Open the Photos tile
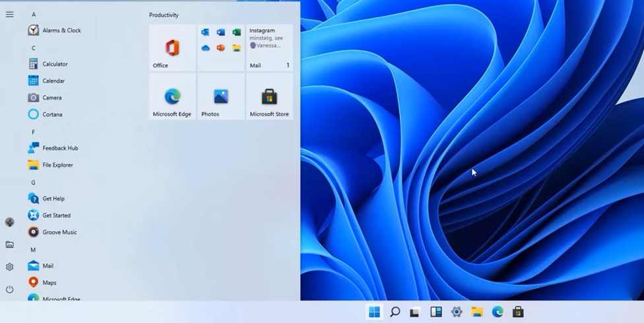644x323 pixels. 221,96
